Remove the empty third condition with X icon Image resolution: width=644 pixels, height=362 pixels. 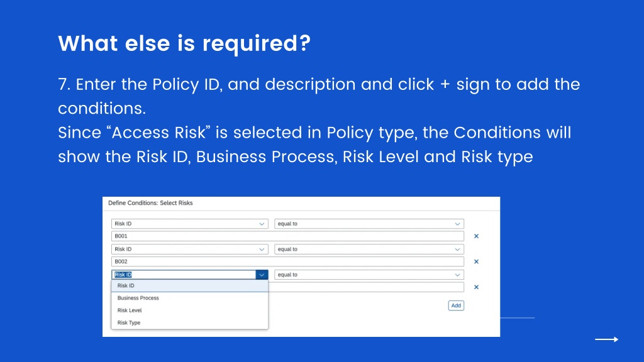[476, 287]
